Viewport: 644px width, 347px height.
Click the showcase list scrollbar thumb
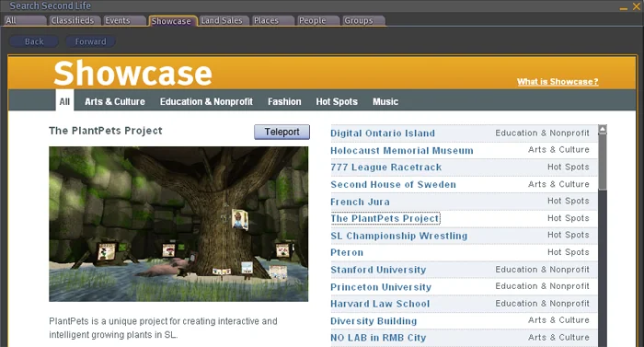coord(603,162)
